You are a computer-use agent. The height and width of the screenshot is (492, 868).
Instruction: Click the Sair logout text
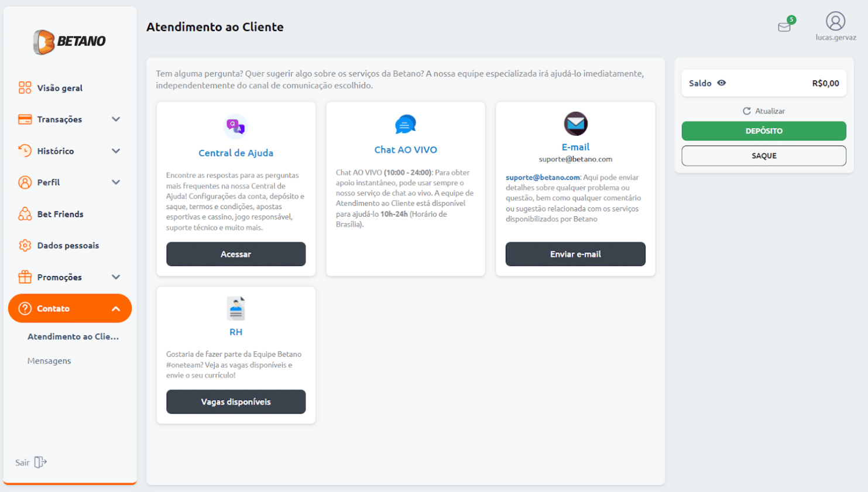(22, 463)
